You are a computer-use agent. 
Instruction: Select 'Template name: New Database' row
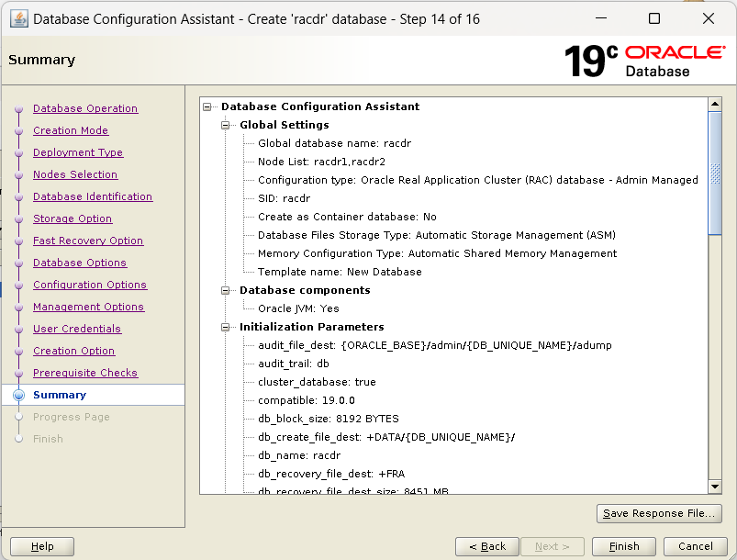click(340, 272)
